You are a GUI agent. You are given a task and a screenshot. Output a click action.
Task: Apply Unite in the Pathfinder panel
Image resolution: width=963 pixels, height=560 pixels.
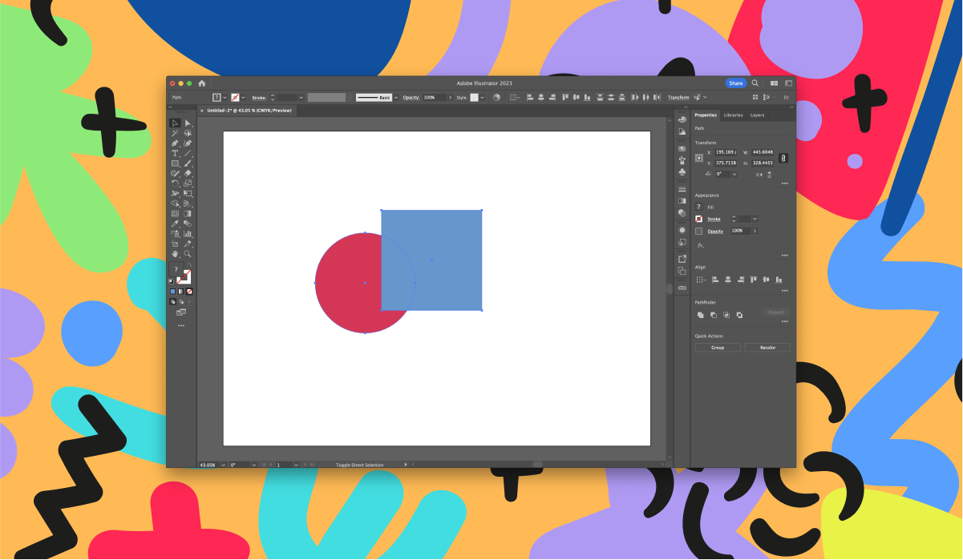pos(699,315)
